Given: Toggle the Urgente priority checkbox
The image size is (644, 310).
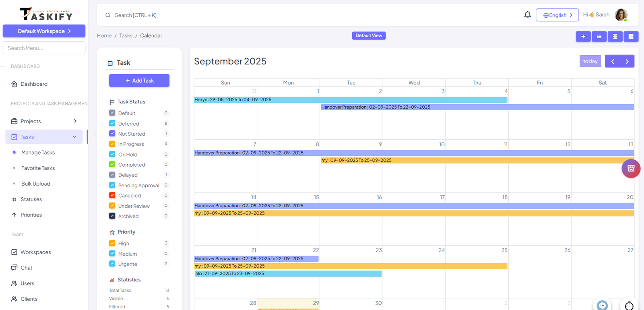Looking at the screenshot, I should [112, 264].
